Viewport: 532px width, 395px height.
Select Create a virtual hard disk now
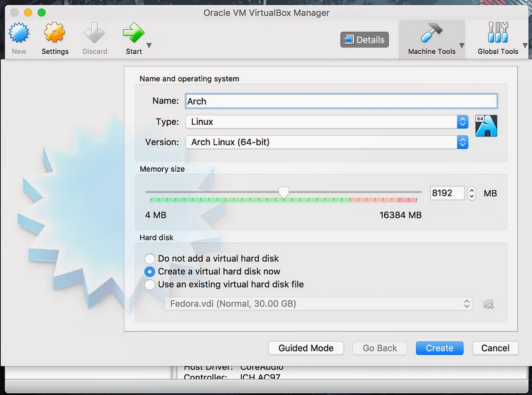(x=149, y=271)
